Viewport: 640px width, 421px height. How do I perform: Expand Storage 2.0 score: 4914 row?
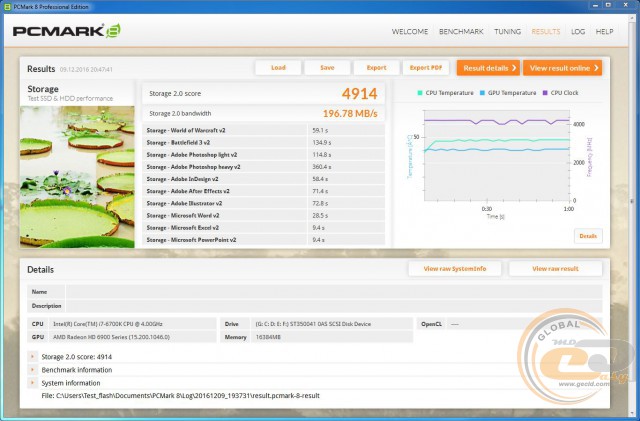click(32, 356)
